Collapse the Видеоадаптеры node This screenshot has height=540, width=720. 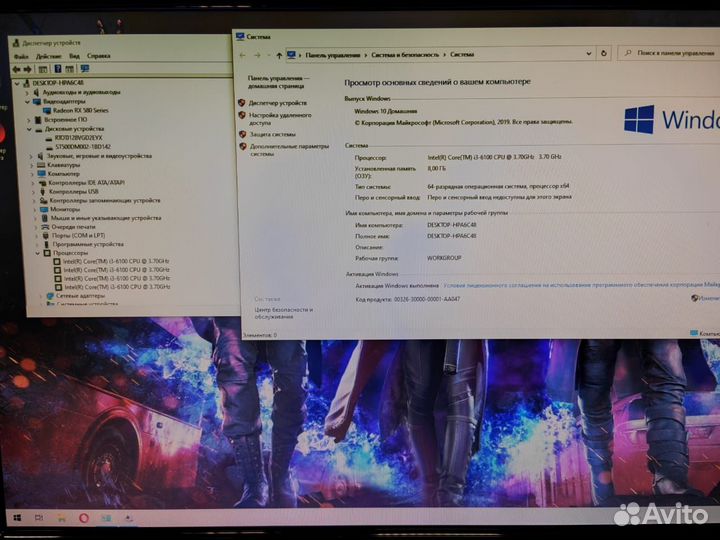[x=27, y=101]
